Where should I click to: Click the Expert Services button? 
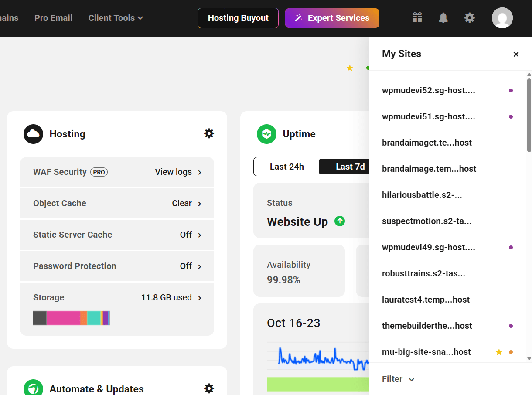pos(332,18)
